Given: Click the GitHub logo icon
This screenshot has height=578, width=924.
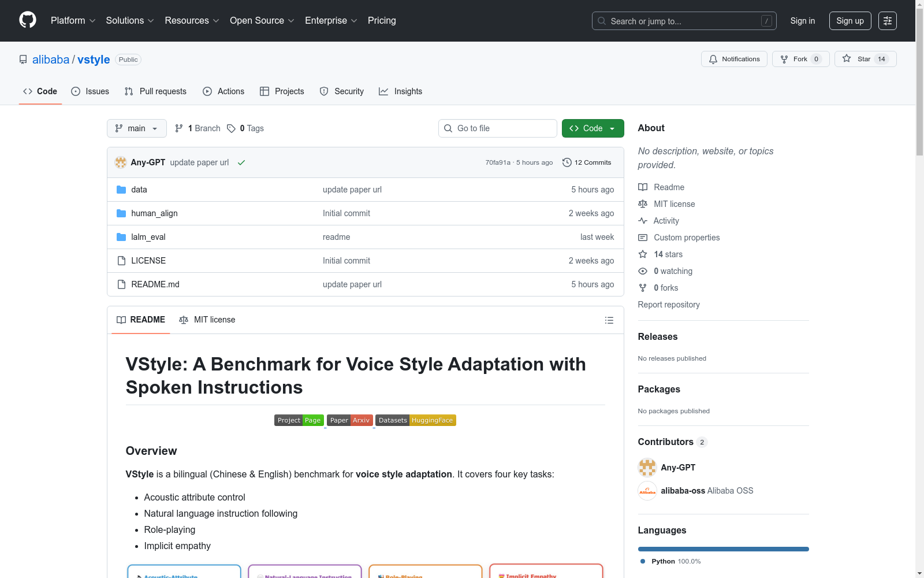Looking at the screenshot, I should click(27, 20).
